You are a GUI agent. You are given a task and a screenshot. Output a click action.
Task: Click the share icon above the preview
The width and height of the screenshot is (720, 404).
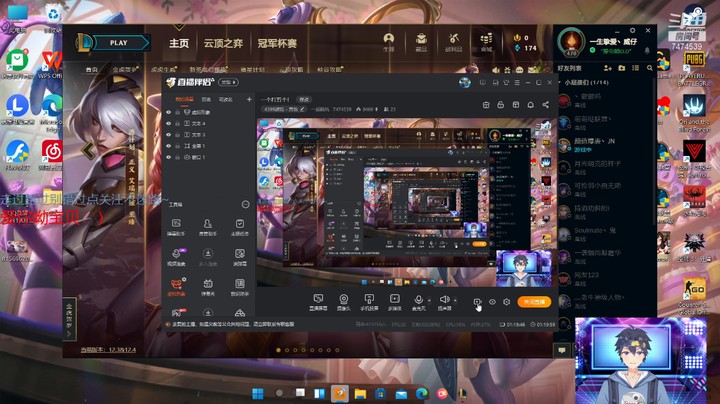(546, 105)
